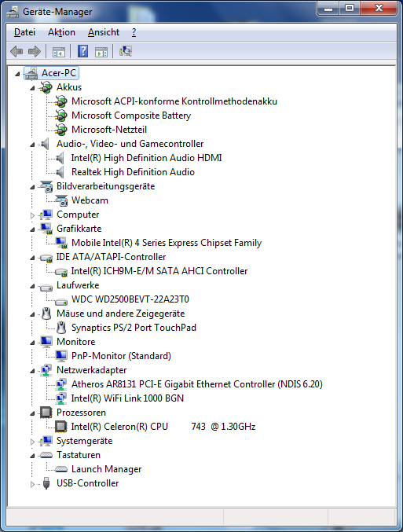Image resolution: width=403 pixels, height=532 pixels.
Task: Click the Synaptics TouchPad mouse icon
Action: click(61, 328)
